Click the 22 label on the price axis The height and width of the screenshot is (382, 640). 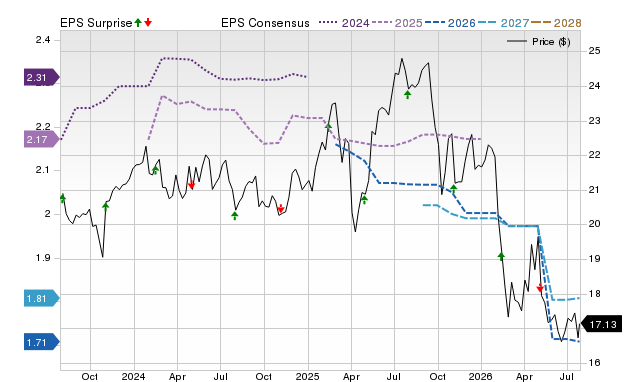594,155
